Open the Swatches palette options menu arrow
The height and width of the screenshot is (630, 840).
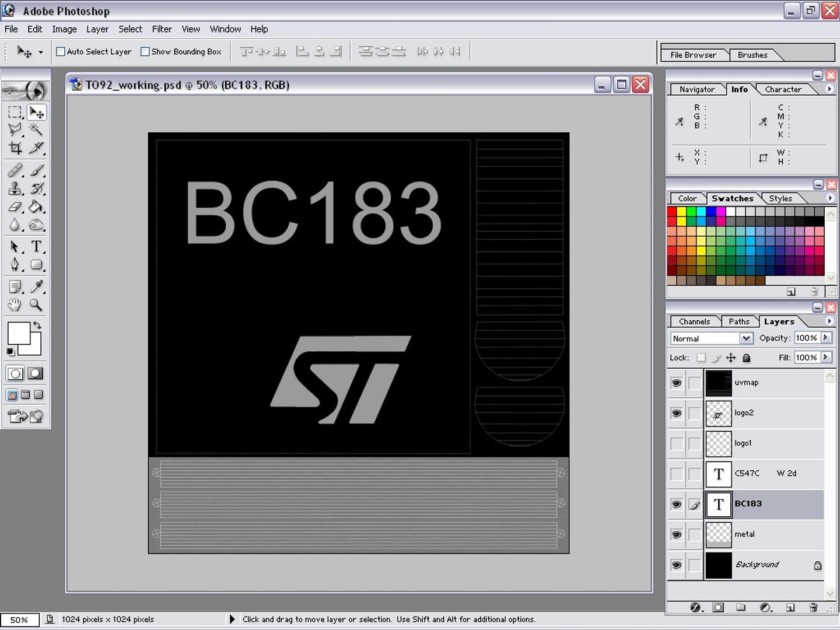(829, 198)
